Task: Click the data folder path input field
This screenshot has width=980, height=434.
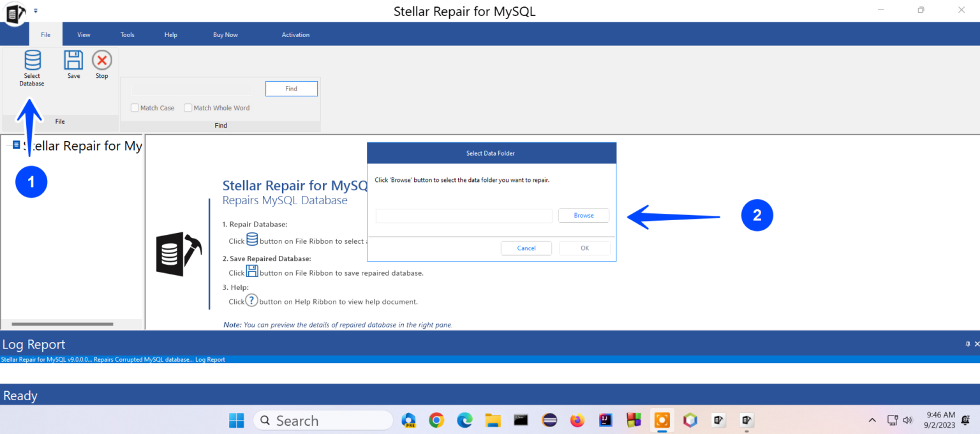Action: coord(463,216)
